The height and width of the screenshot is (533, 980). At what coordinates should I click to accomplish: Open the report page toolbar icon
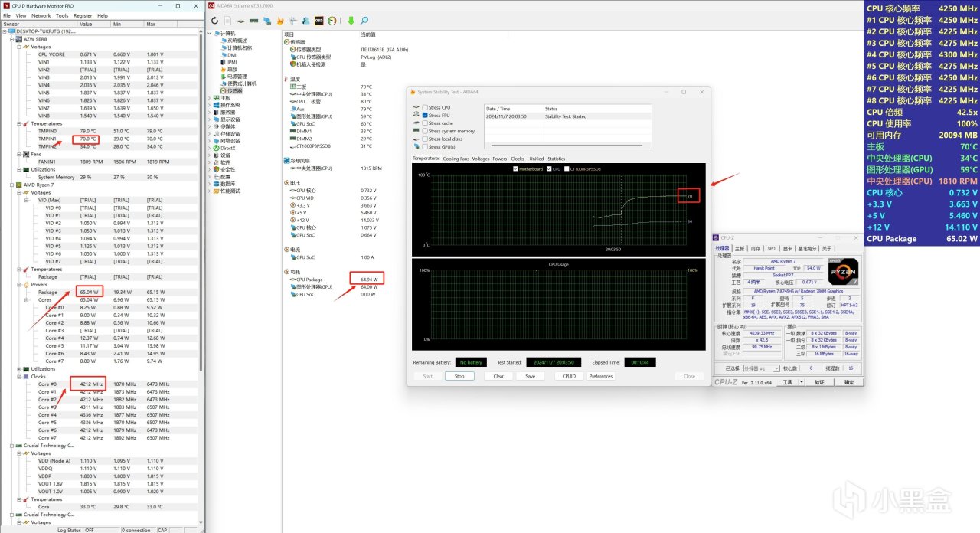(229, 21)
